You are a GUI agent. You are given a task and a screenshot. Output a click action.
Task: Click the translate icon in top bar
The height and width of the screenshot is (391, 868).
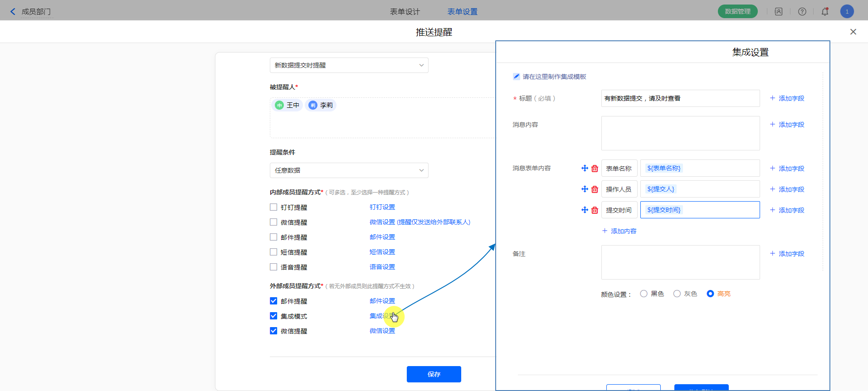pyautogui.click(x=779, y=12)
